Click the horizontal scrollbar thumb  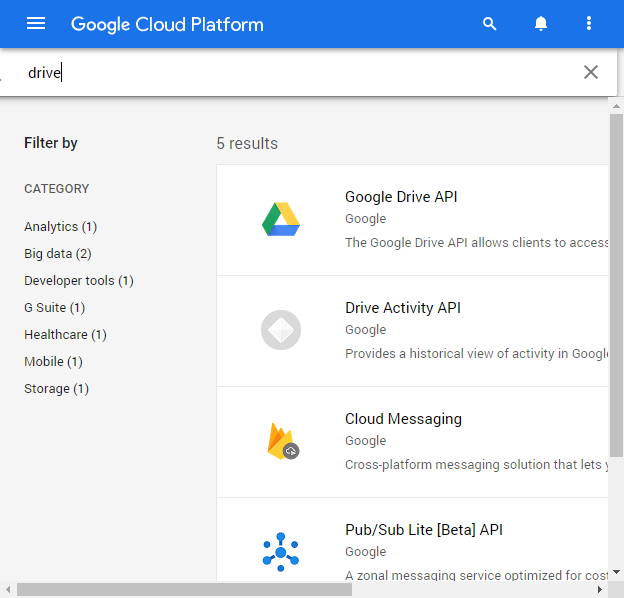pyautogui.click(x=184, y=590)
